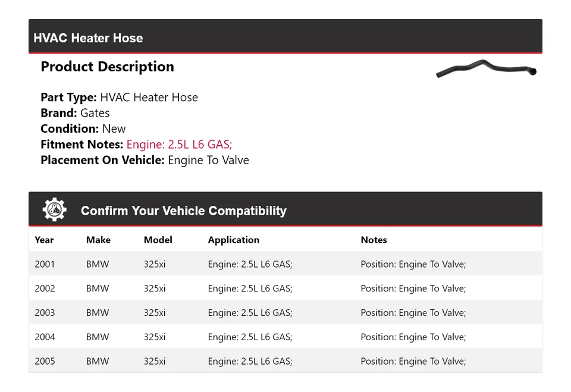Select the 2004 year cell
This screenshot has height=392, width=571.
click(x=45, y=337)
